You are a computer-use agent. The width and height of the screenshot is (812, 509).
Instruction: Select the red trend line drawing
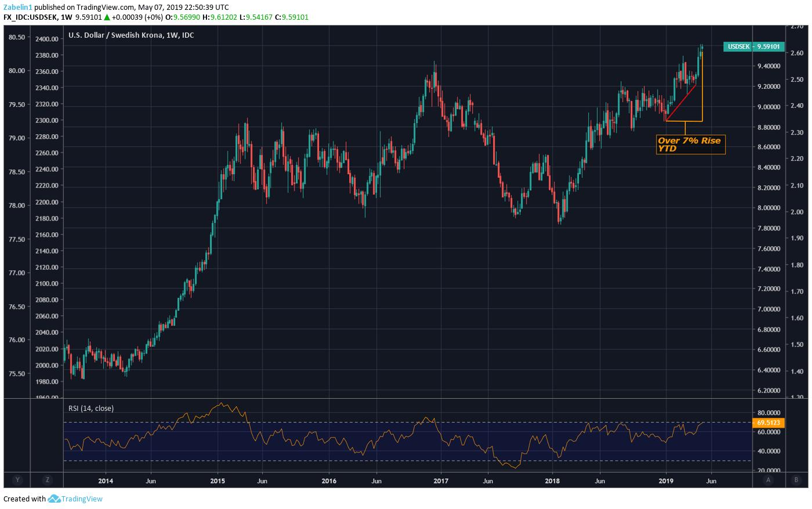click(x=681, y=103)
